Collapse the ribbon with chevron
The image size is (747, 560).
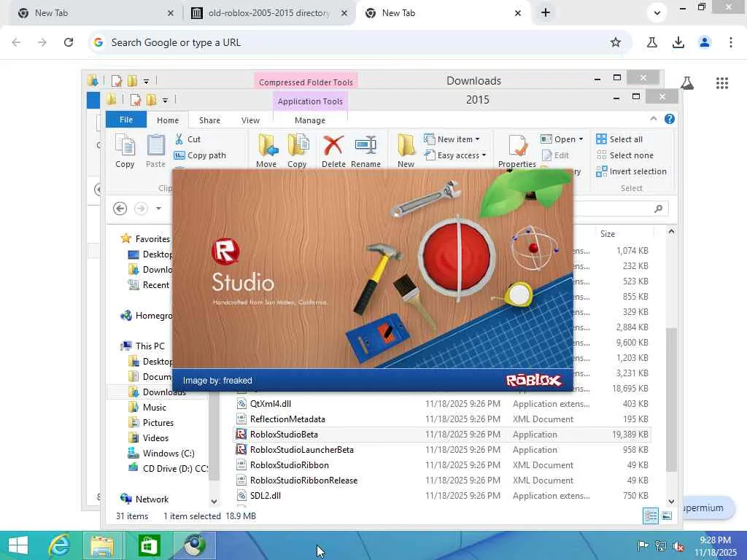pyautogui.click(x=653, y=119)
